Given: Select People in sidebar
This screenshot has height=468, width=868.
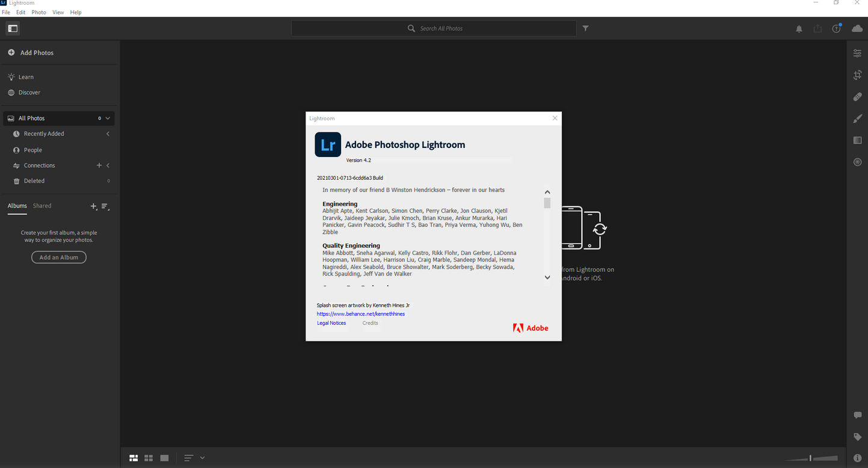Looking at the screenshot, I should click(x=33, y=150).
